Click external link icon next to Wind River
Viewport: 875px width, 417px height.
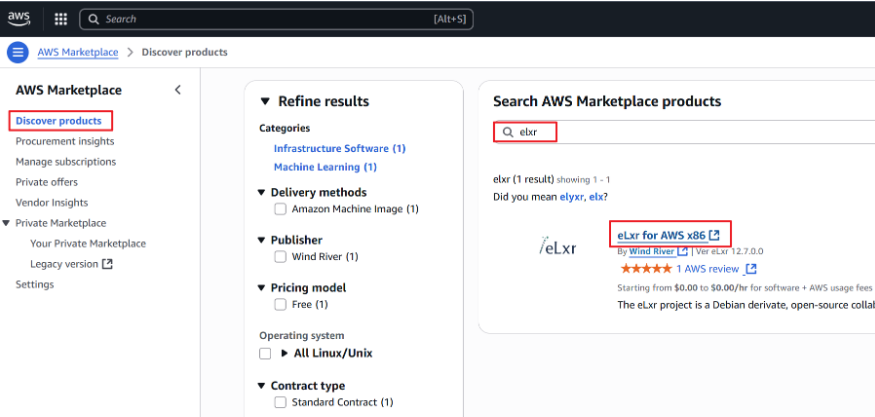pyautogui.click(x=682, y=252)
